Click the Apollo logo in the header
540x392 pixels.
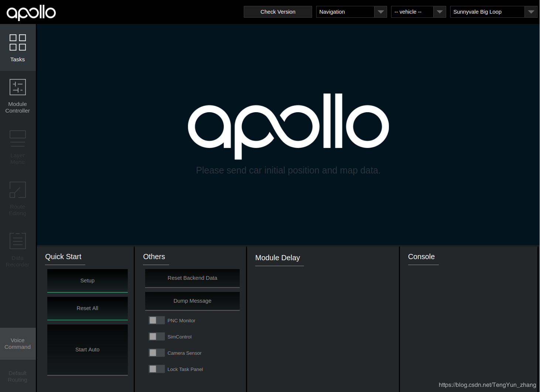coord(31,12)
